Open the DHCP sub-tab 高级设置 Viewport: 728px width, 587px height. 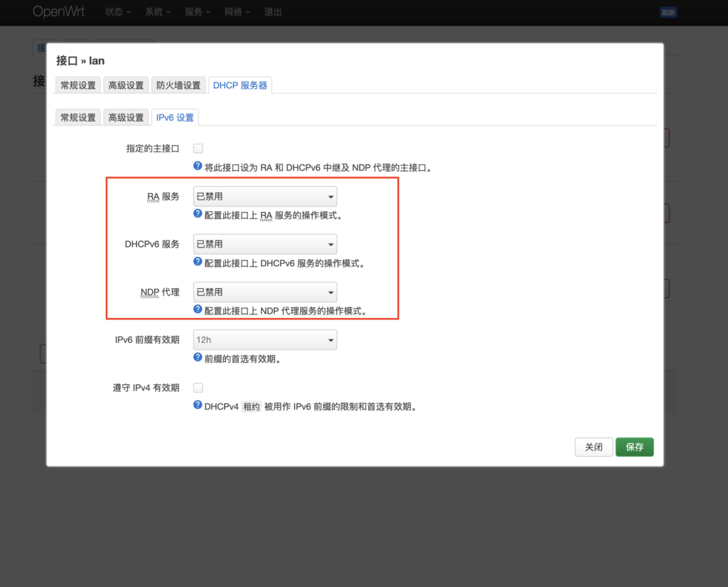tap(127, 117)
